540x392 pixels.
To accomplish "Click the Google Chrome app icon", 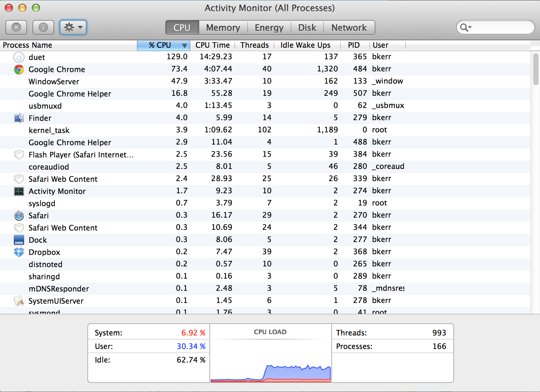I will click(19, 69).
